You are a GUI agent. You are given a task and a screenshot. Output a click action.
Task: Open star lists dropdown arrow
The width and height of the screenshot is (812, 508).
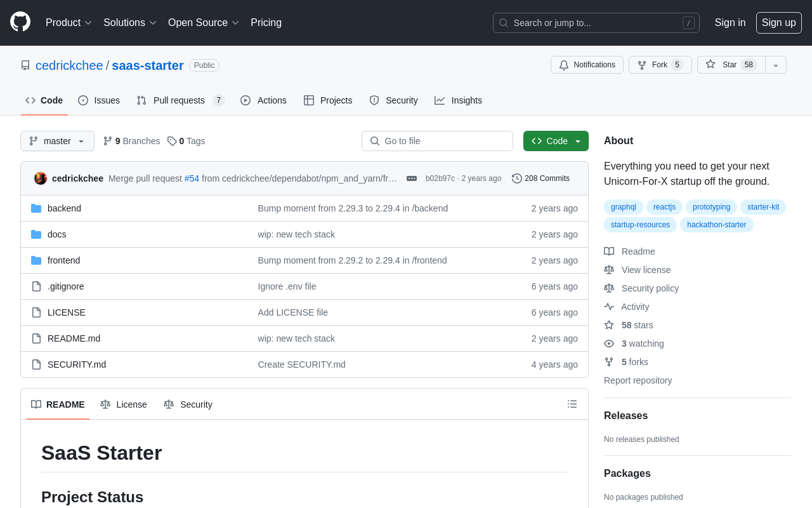(776, 65)
